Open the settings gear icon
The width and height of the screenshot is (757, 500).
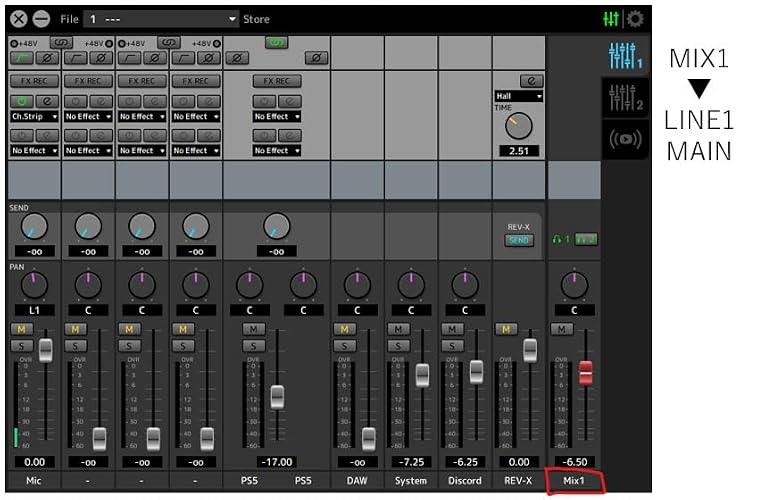[x=635, y=19]
